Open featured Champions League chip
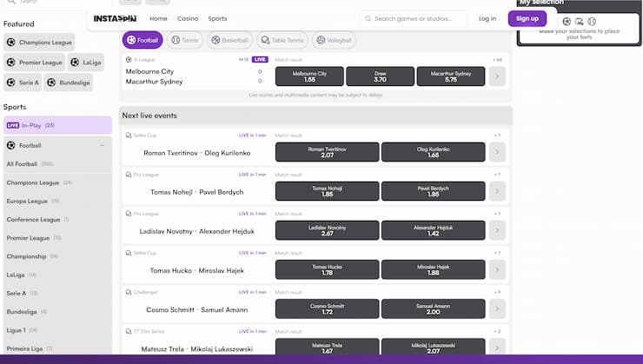The height and width of the screenshot is (364, 643). click(x=39, y=43)
